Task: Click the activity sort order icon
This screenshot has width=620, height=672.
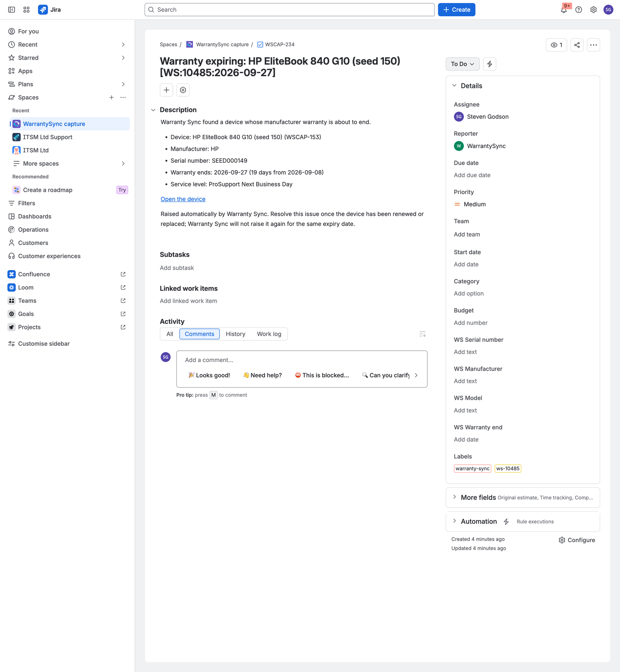Action: [422, 334]
